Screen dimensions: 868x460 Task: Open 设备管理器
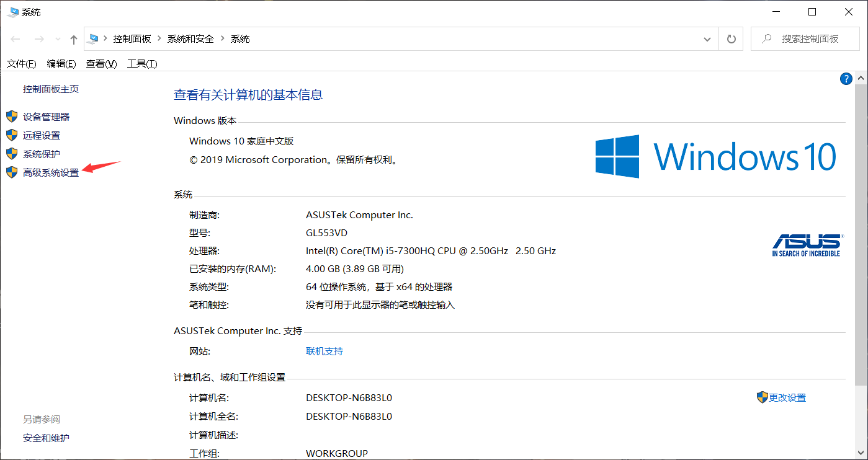click(47, 117)
